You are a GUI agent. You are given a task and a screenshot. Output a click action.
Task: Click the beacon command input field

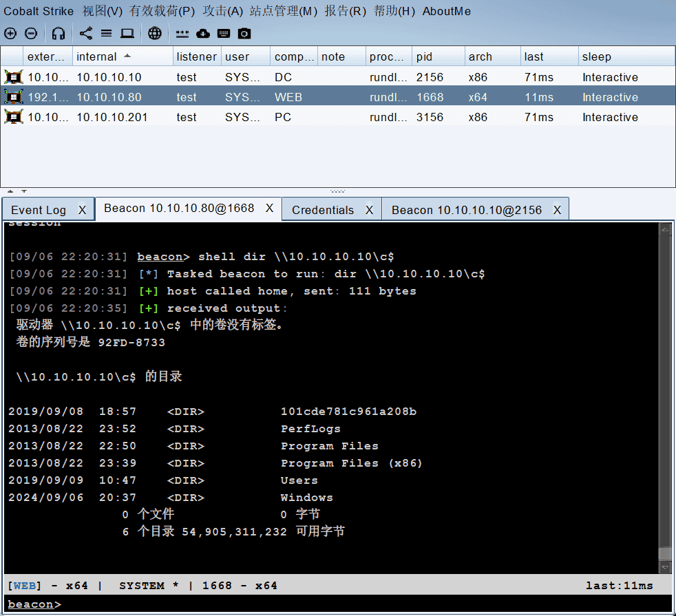tap(344, 604)
